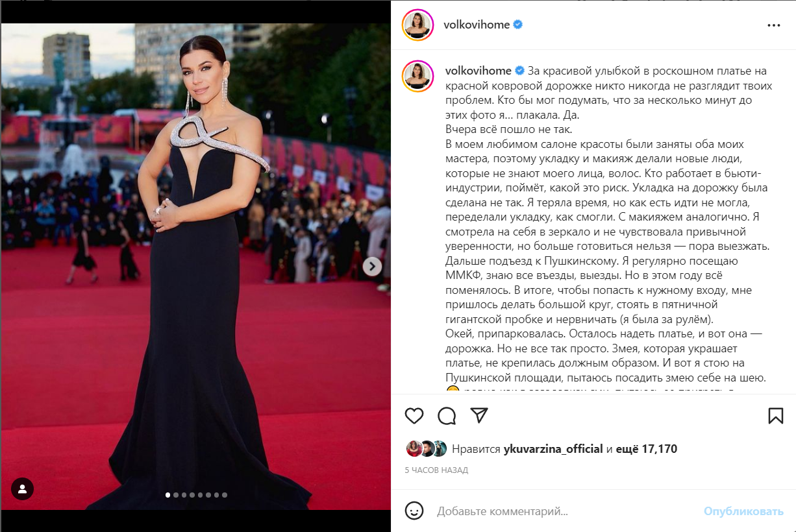Like the post with the heart icon
The image size is (796, 532).
pos(414,416)
